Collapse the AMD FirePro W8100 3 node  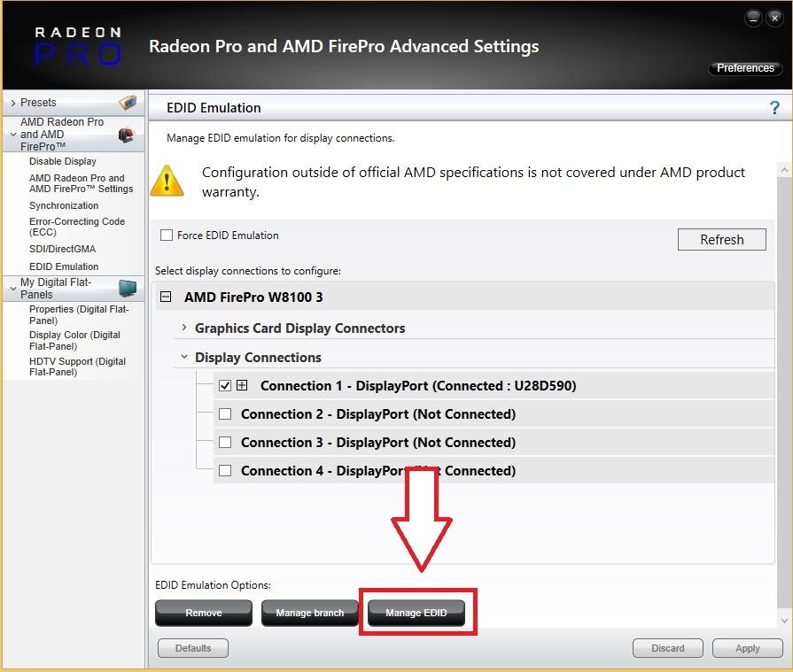pyautogui.click(x=166, y=297)
